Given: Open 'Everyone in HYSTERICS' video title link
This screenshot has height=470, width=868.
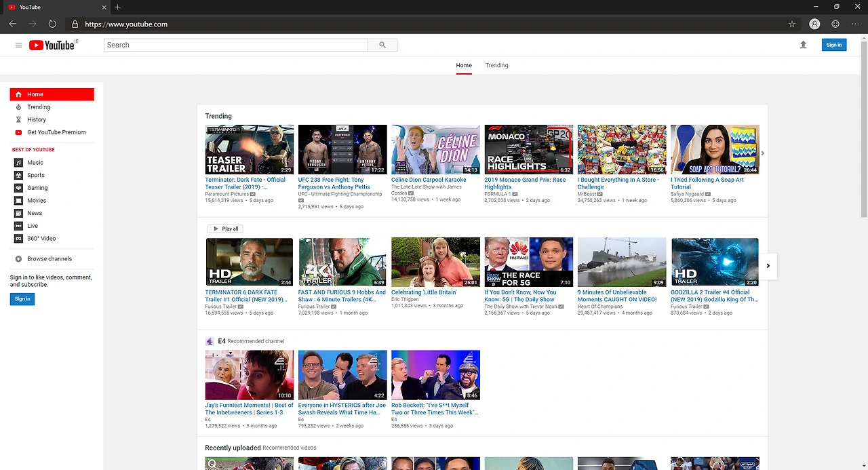Looking at the screenshot, I should click(342, 408).
